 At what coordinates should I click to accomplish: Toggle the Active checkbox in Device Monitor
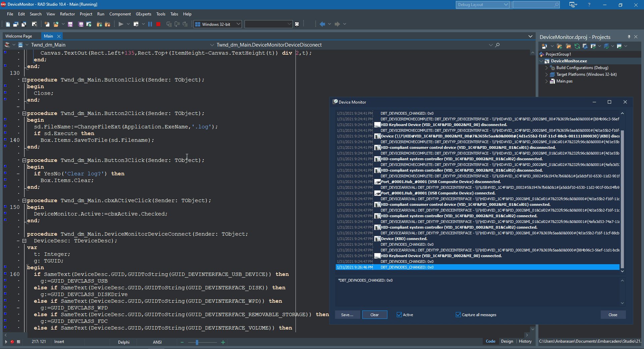[399, 315]
